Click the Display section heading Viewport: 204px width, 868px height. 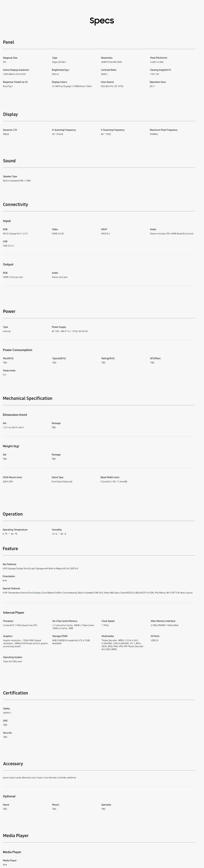tap(10, 114)
